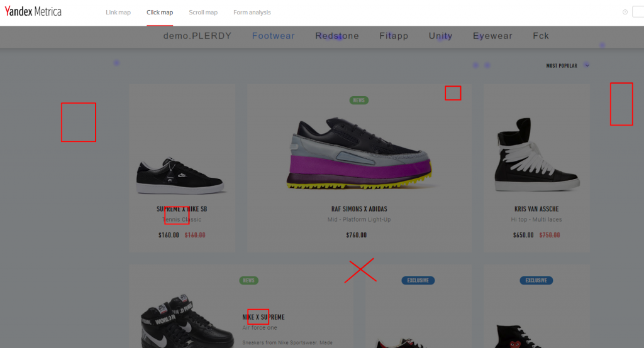
Task: Click the Unity navigation link
Action: coord(440,36)
